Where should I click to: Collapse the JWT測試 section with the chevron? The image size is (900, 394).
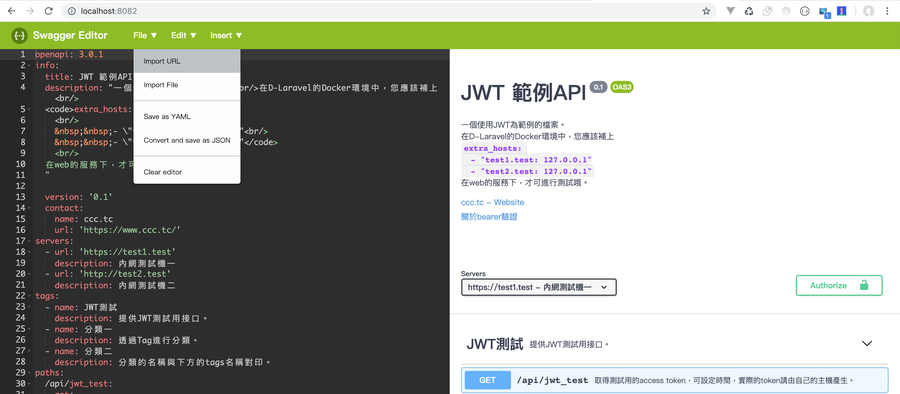coord(867,343)
